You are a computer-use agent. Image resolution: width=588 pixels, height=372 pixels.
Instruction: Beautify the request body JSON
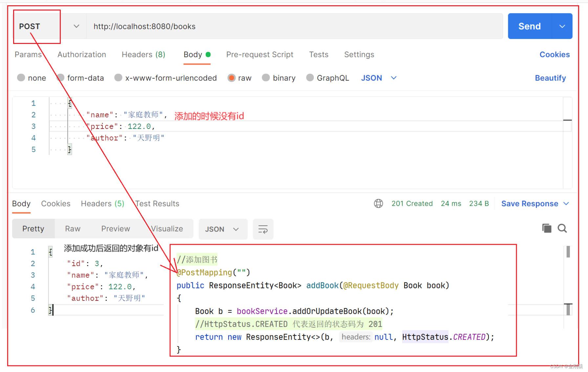coord(550,78)
